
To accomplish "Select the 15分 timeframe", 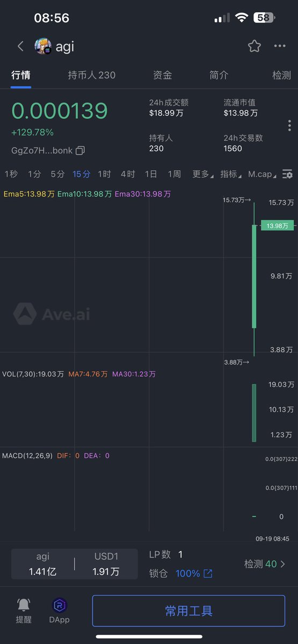I will 82,174.
